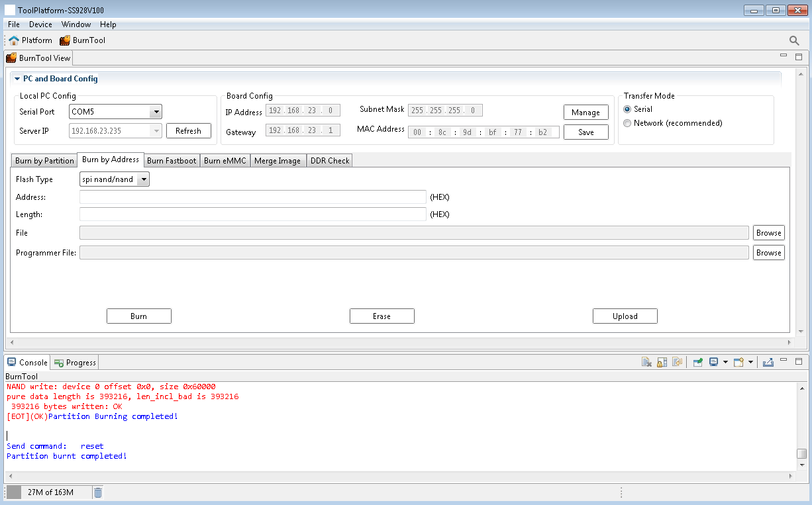Viewport: 812px width, 505px height.
Task: Select Network (recommended) transfer mode
Action: (627, 123)
